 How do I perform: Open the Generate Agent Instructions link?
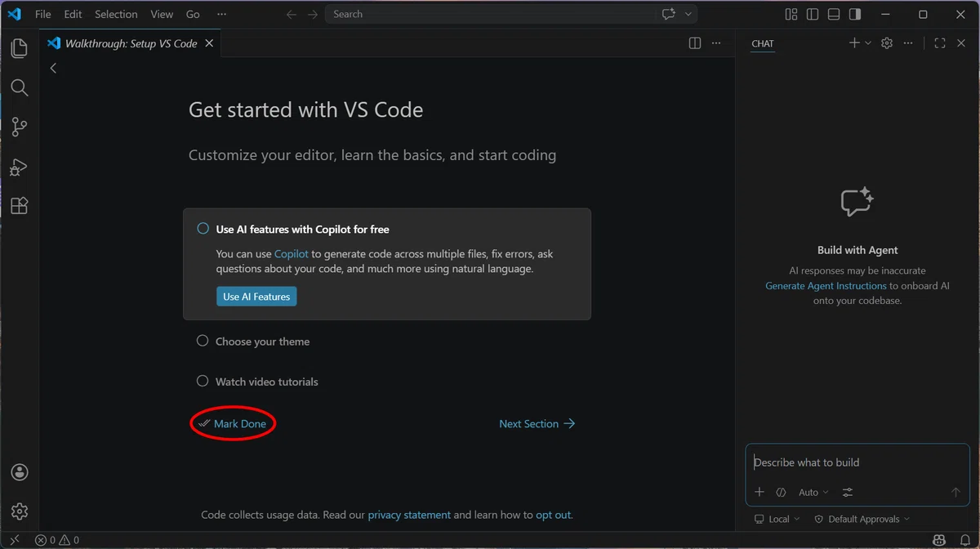point(826,286)
